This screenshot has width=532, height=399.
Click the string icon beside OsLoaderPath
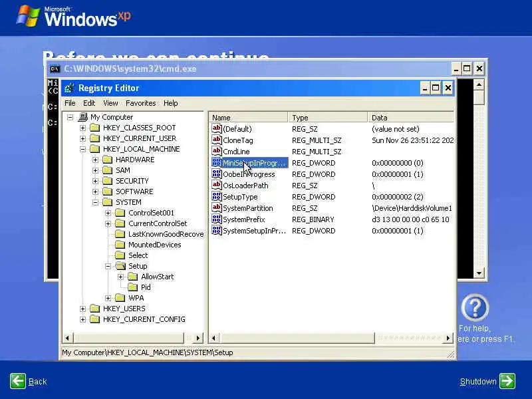pyautogui.click(x=217, y=186)
